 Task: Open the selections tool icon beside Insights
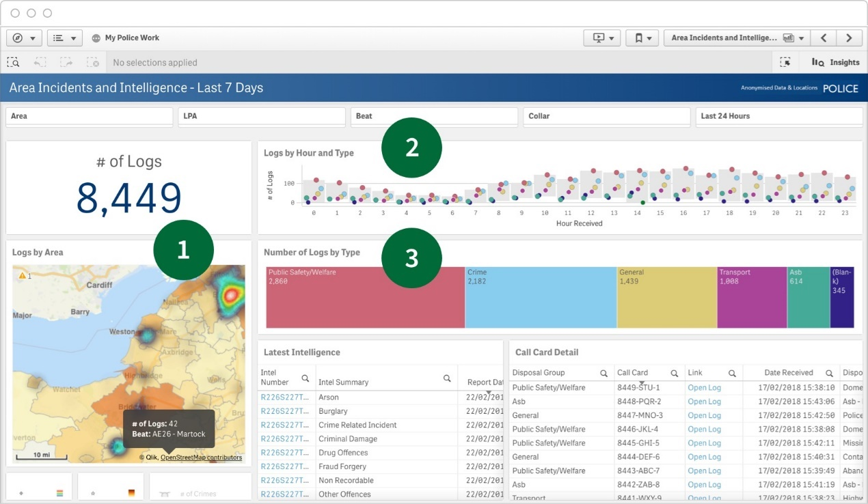pos(785,62)
